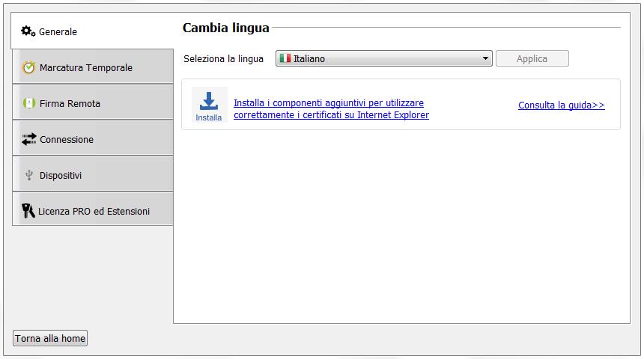The image size is (644, 359).
Task: Click the Torna alla home button
Action: tap(50, 339)
